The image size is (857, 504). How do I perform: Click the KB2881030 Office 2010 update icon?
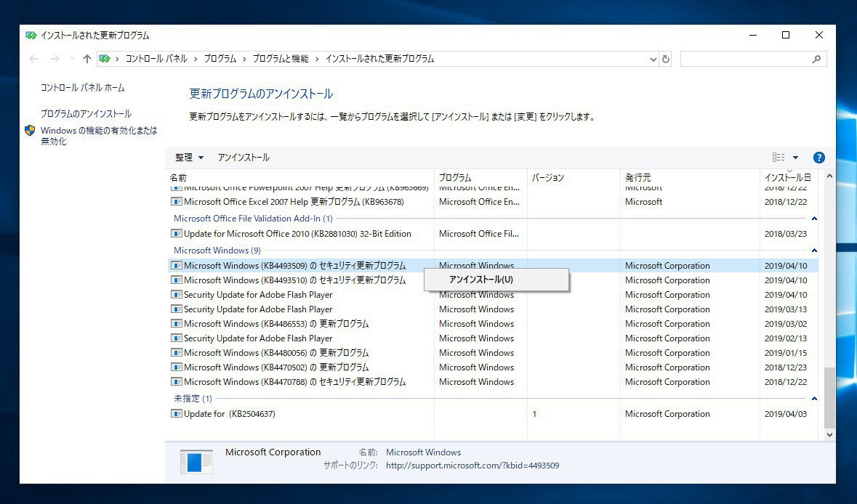point(177,234)
